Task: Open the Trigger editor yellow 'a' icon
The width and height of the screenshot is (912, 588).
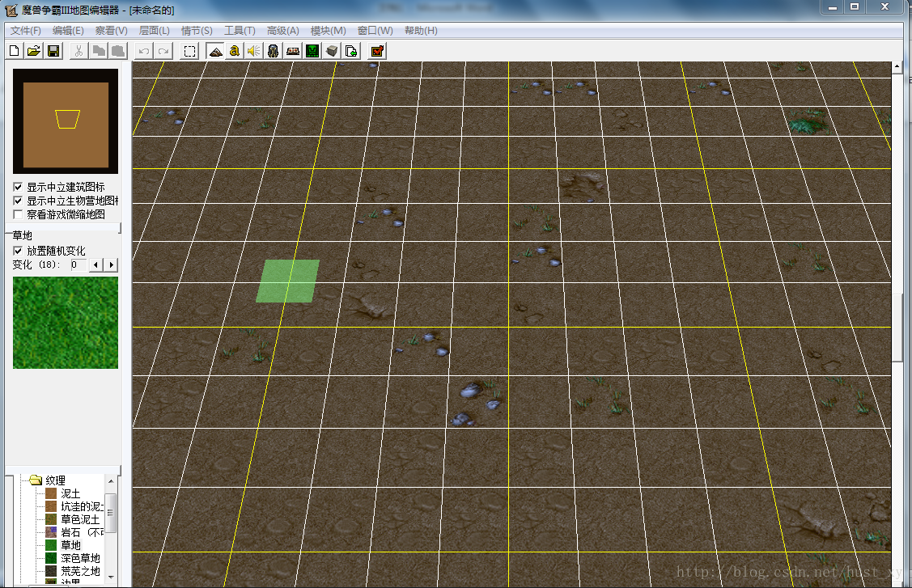Action: click(235, 51)
